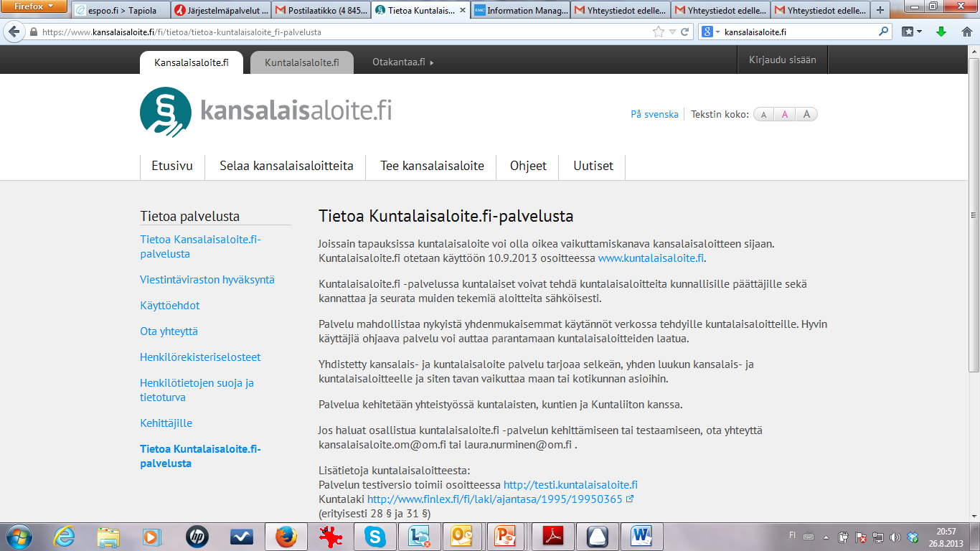This screenshot has width=980, height=551.
Task: Open Henkilörekisteriselosteet in the sidebar
Action: [x=200, y=357]
